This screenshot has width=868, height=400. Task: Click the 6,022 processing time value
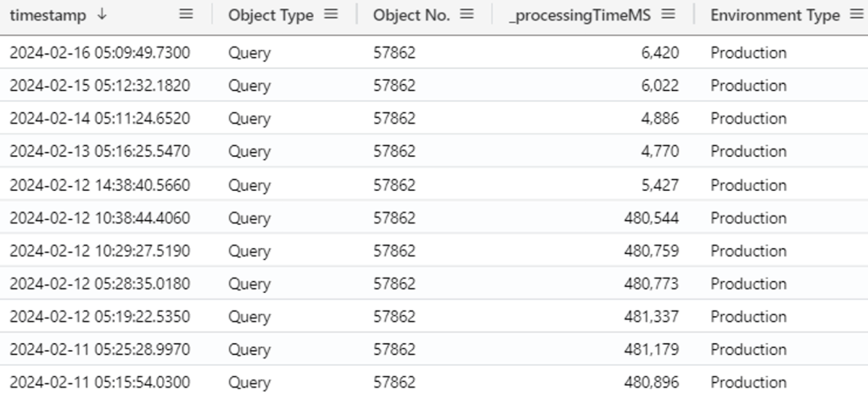pyautogui.click(x=659, y=86)
